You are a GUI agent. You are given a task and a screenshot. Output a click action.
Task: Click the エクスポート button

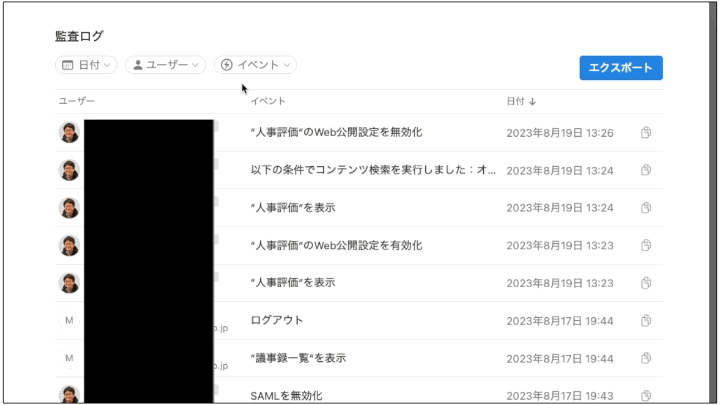(x=621, y=68)
